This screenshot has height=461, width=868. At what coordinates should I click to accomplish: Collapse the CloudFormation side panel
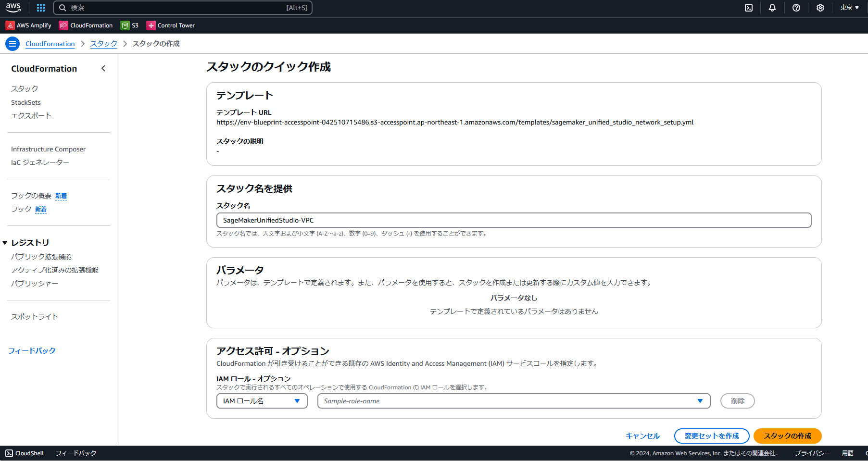[103, 68]
